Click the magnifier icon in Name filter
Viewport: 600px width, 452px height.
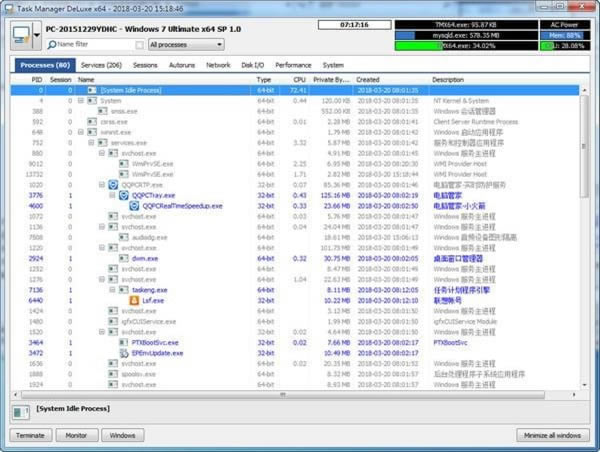[51, 45]
